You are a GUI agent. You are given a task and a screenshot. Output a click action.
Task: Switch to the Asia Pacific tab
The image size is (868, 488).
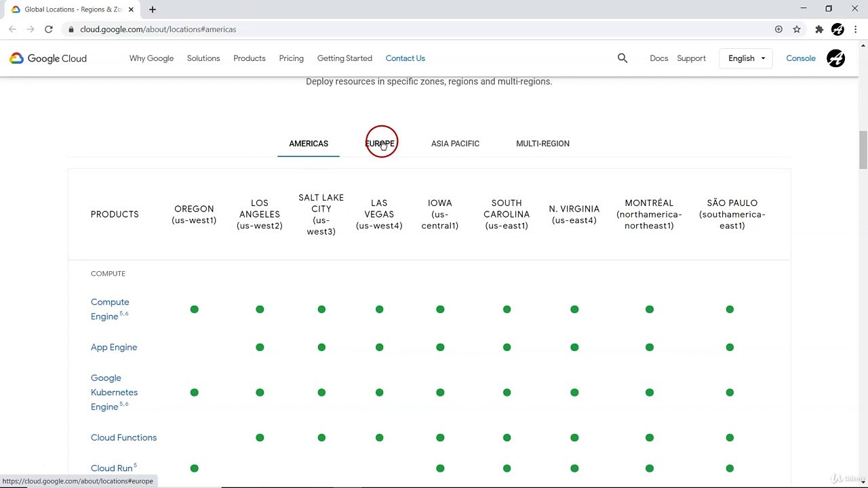(x=455, y=144)
